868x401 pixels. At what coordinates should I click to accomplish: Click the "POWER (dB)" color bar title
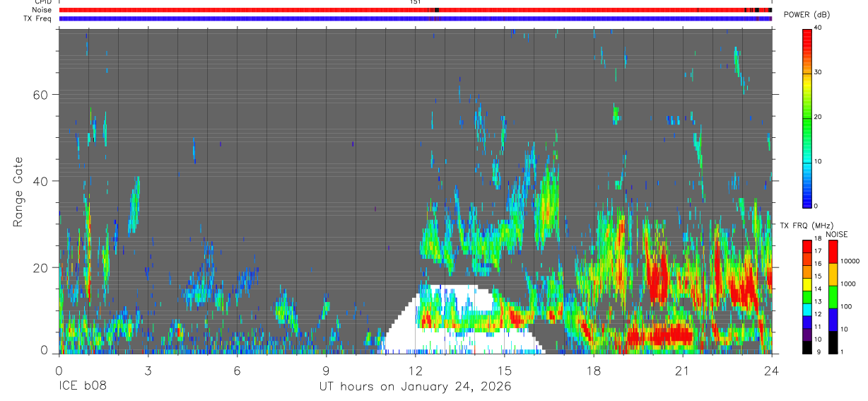point(808,16)
